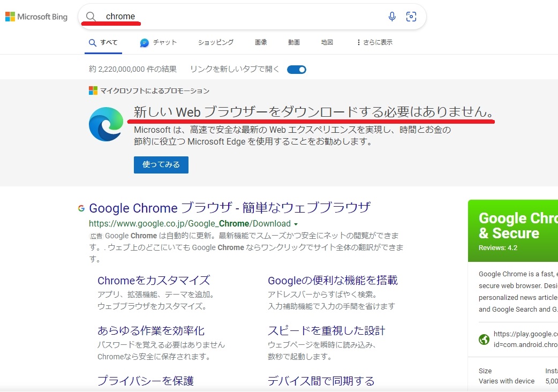Toggle リンクを新しいタブで開く switch
558x392 pixels.
pyautogui.click(x=297, y=70)
